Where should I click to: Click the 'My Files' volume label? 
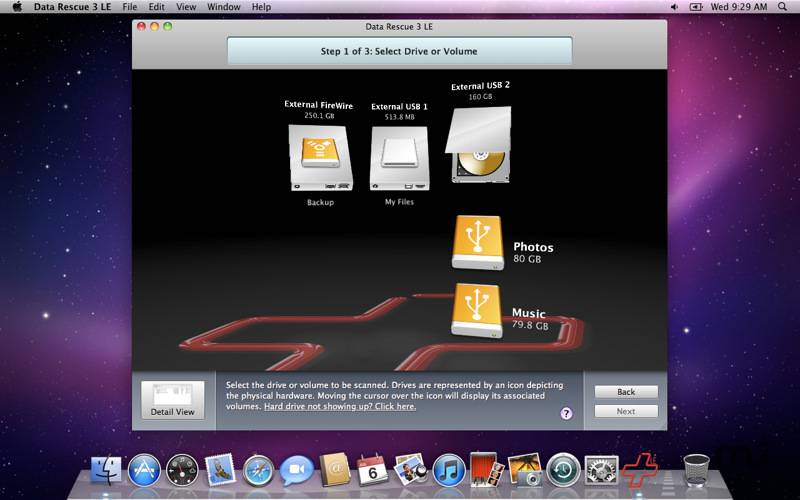point(399,202)
